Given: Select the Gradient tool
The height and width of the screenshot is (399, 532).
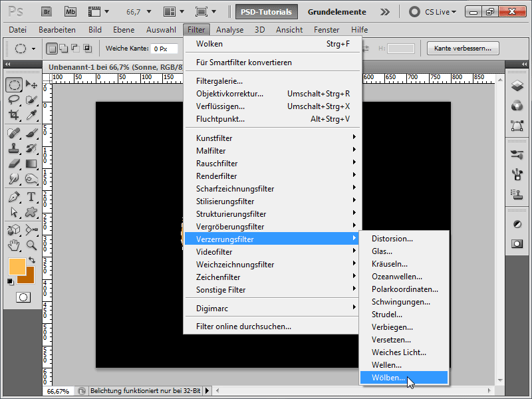Looking at the screenshot, I should [x=31, y=164].
